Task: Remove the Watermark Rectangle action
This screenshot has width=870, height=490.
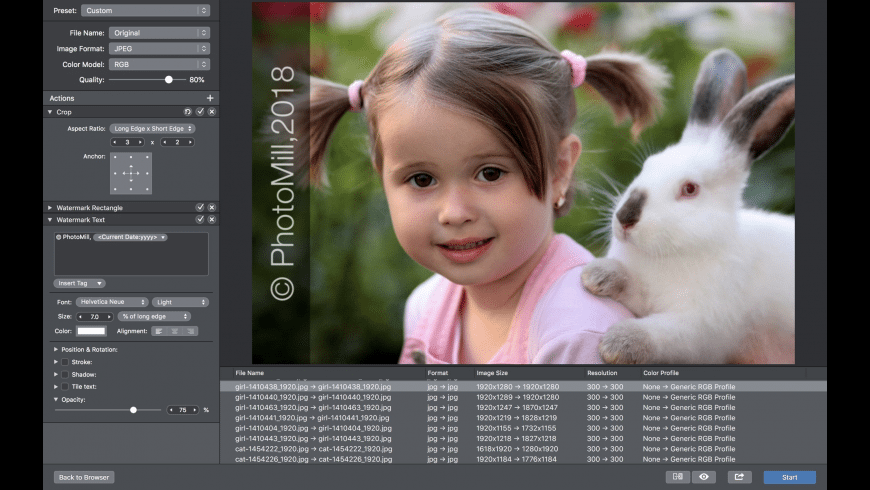Action: tap(212, 207)
